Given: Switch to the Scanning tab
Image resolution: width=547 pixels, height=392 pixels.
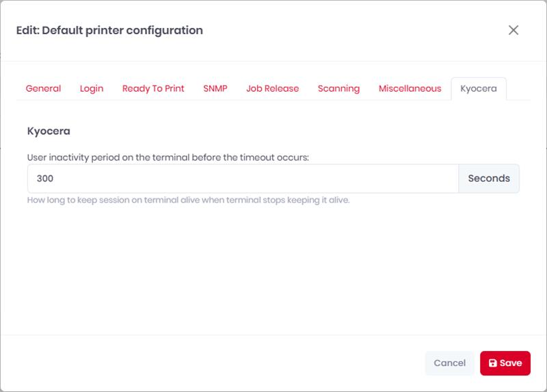Looking at the screenshot, I should (x=338, y=89).
